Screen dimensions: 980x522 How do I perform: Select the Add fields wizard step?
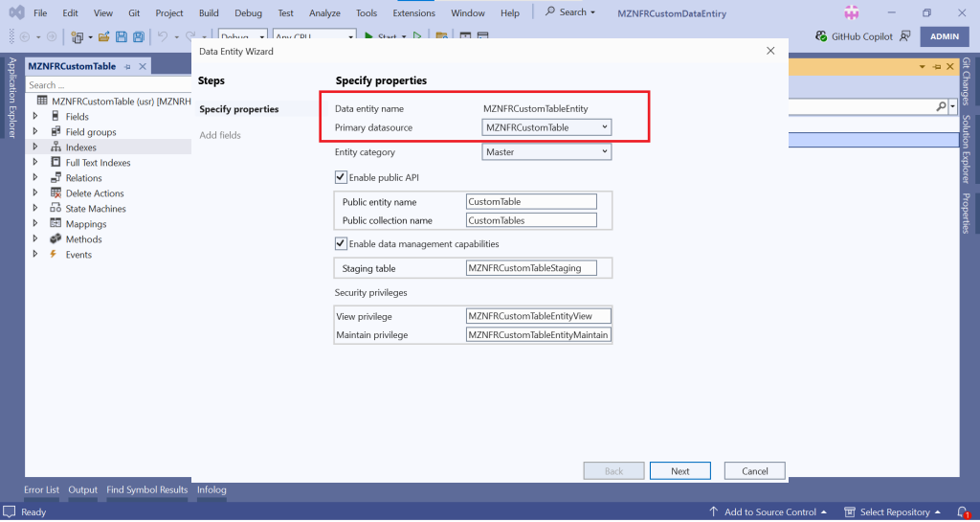point(220,135)
